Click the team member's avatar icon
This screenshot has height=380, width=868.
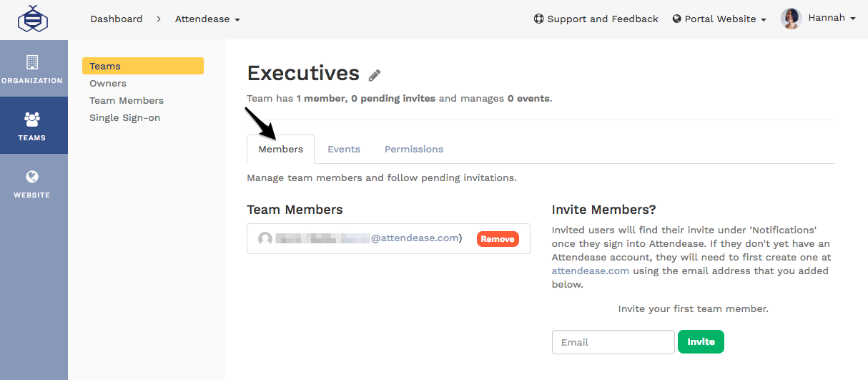(x=265, y=239)
